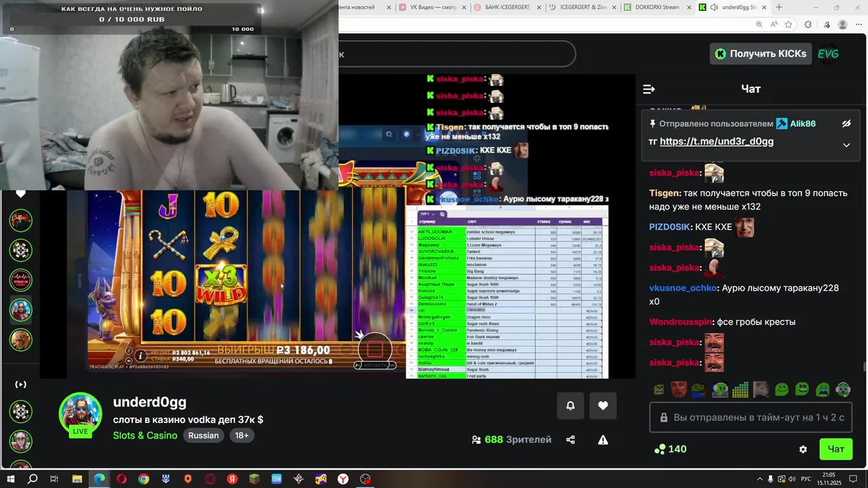This screenshot has height=488, width=868.
Task: Report stream with the warning triangle icon
Action: tap(603, 440)
